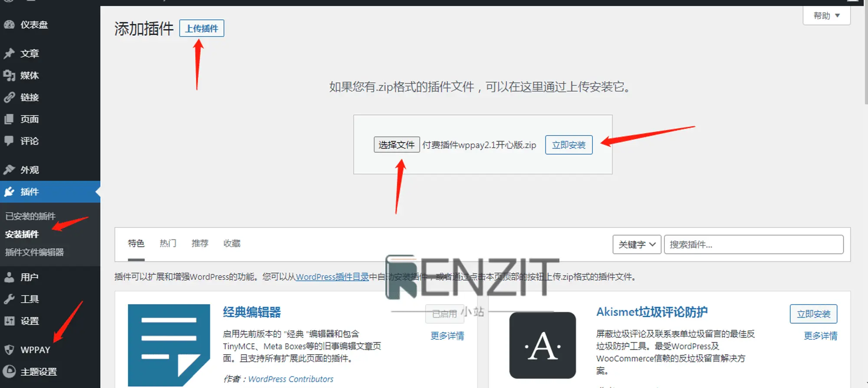
Task: Select the 收藏 favorites tab
Action: (x=232, y=243)
